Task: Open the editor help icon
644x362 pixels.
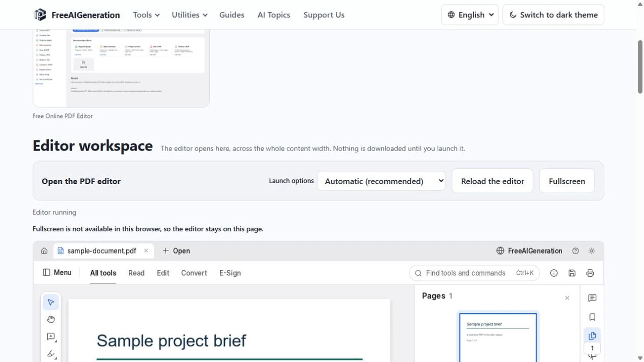Action: 576,251
